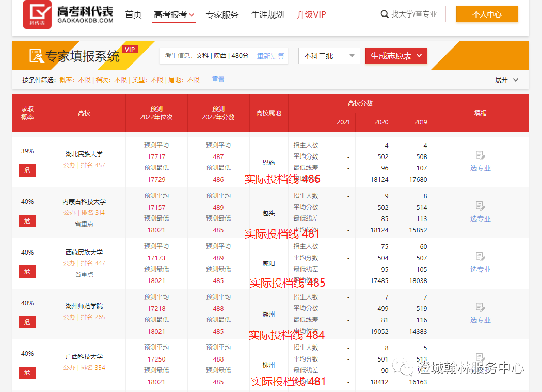Click the 考生信息 文科 | 陕西 | 480分 box
The height and width of the screenshot is (392, 542).
click(224, 56)
